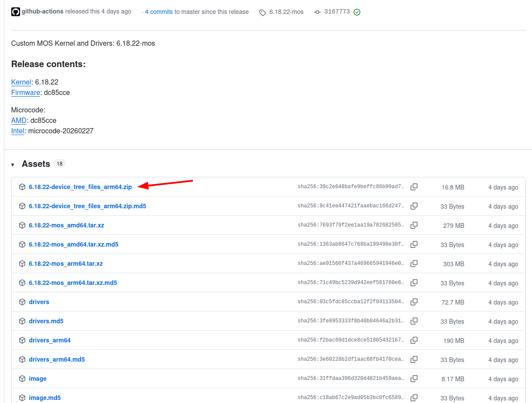The image size is (532, 403).
Task: Open the Kernel link
Action: coord(21,82)
